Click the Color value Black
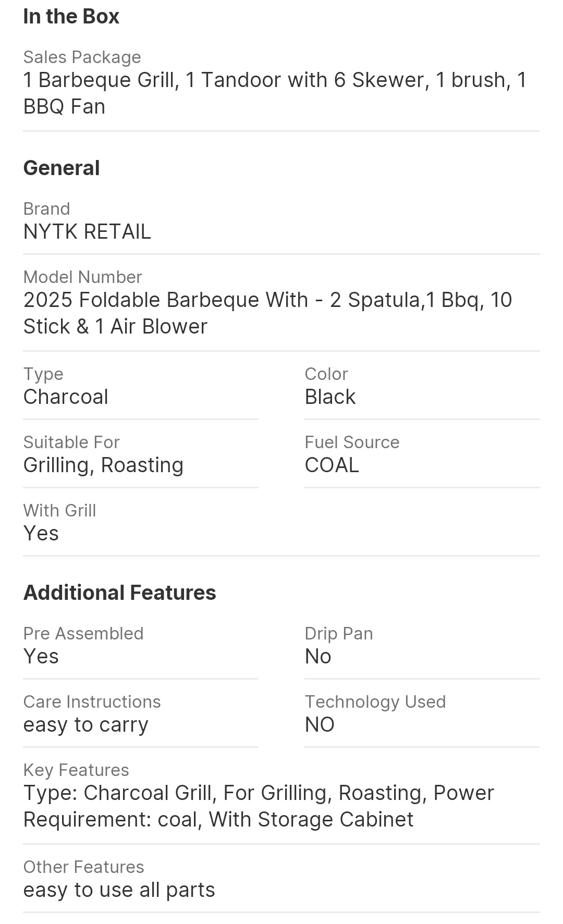563x924 pixels. (330, 397)
